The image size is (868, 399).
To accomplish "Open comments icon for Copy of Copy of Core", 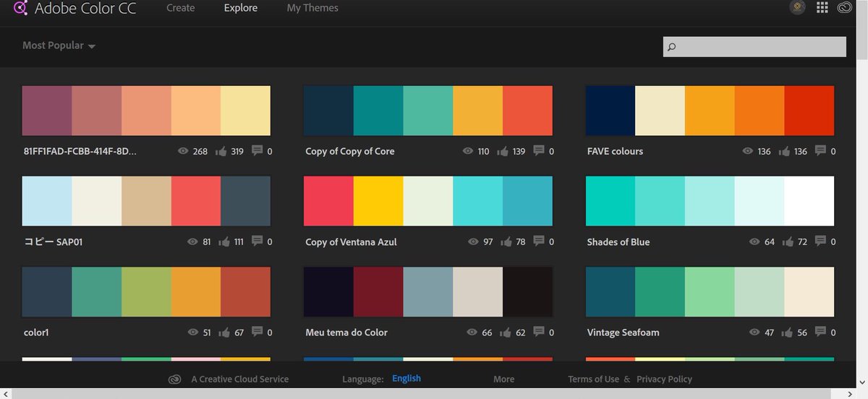I will (539, 150).
